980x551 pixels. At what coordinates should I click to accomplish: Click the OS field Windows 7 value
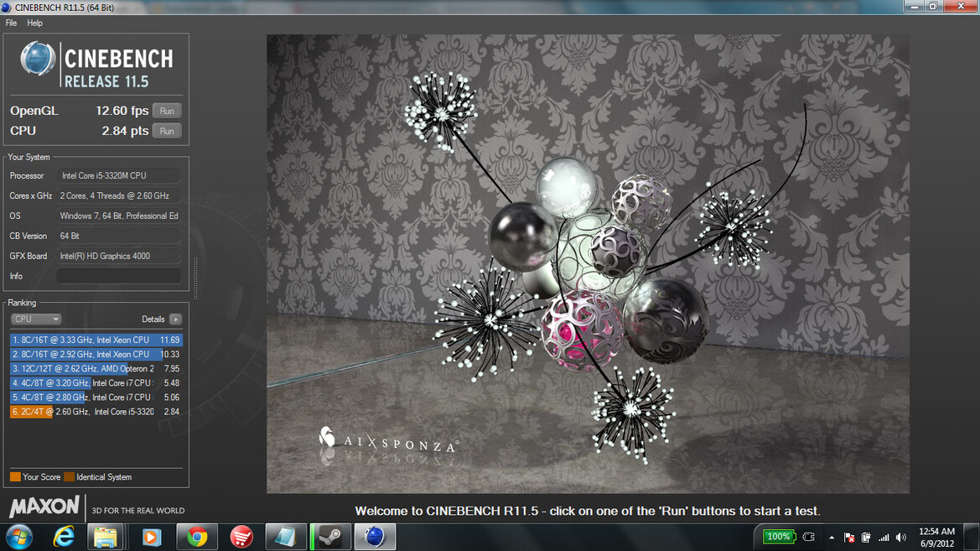tap(119, 216)
